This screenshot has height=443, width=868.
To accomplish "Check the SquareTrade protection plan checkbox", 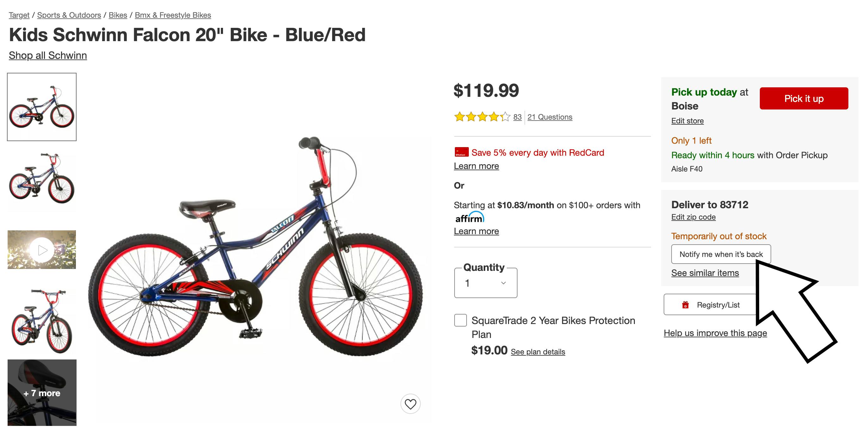I will pos(460,320).
